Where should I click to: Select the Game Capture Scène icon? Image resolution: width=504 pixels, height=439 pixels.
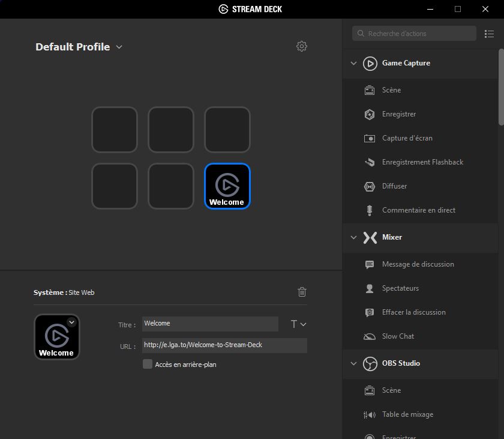click(370, 90)
